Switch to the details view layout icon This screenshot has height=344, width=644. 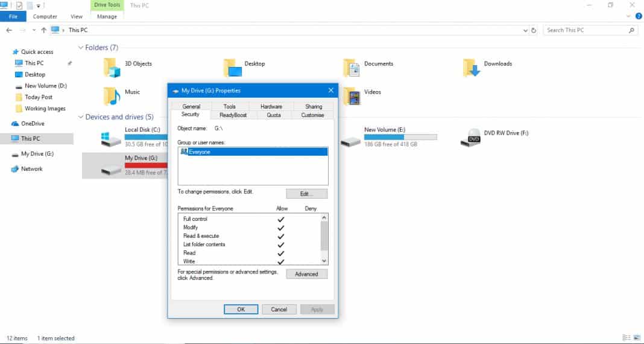pyautogui.click(x=626, y=338)
